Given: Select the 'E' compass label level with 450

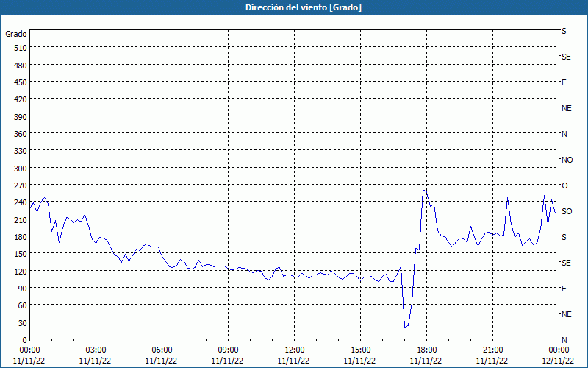Looking at the screenshot, I should pyautogui.click(x=564, y=82).
